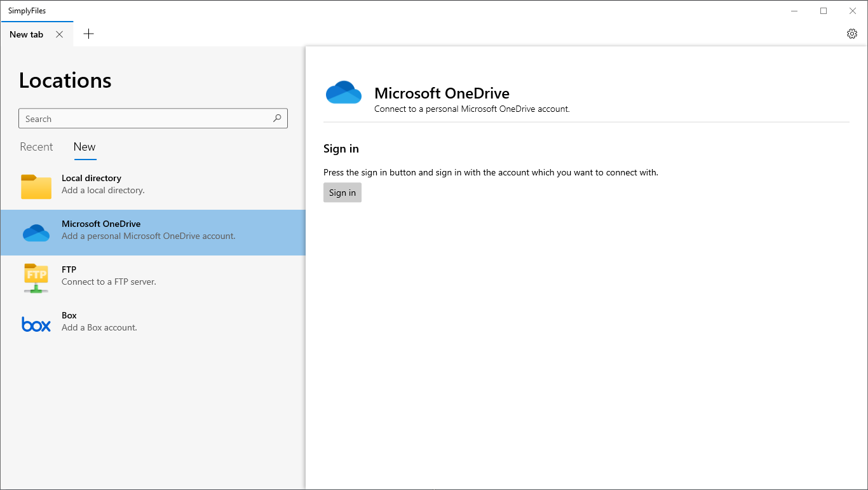This screenshot has height=490, width=868.
Task: Click the FTP server icon
Action: pyautogui.click(x=36, y=278)
